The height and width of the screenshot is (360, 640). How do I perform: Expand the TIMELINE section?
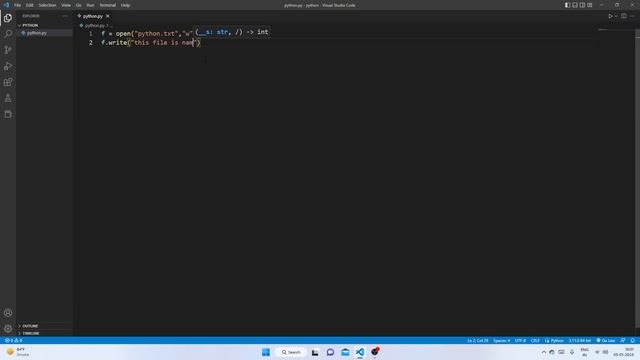(44, 333)
